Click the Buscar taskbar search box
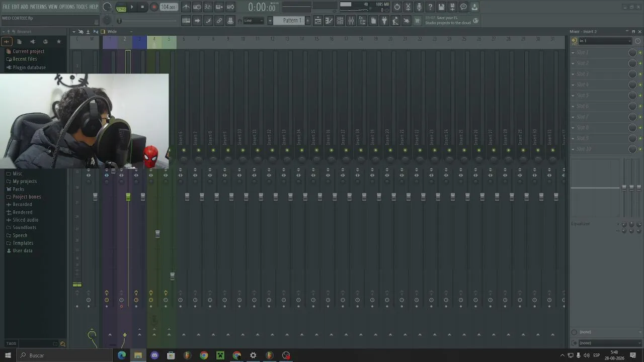The image size is (644, 362). (x=65, y=355)
